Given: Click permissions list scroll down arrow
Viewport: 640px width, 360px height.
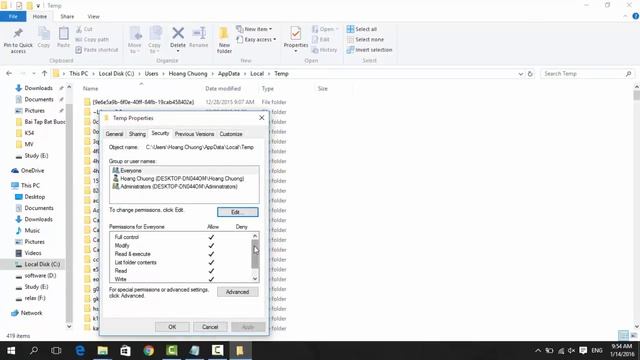Looking at the screenshot, I should tap(255, 279).
